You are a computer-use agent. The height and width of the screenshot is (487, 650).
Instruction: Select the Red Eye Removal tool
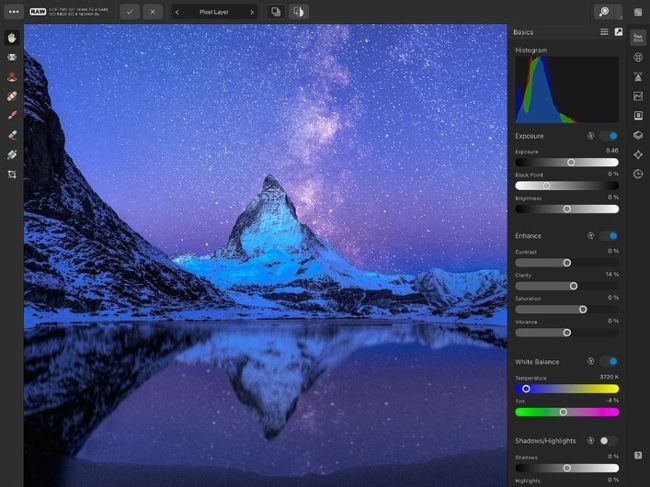click(x=12, y=76)
